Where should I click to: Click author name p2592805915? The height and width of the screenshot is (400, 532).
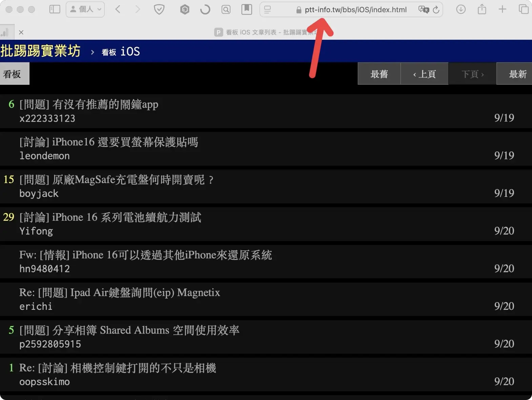tap(50, 344)
